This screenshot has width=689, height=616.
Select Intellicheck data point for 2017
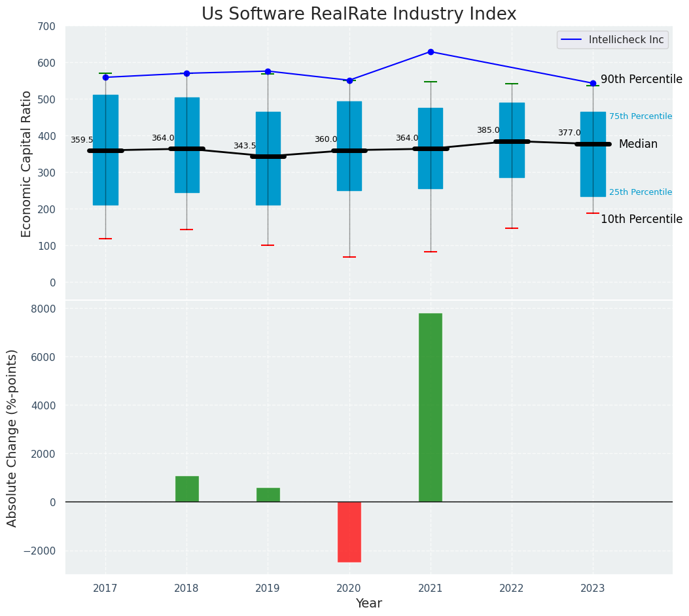105,77
